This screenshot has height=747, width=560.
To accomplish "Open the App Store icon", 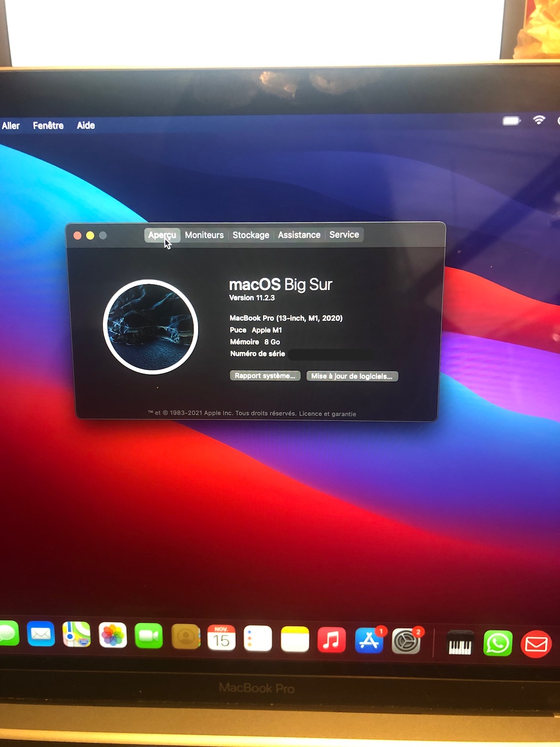I will pos(369,641).
